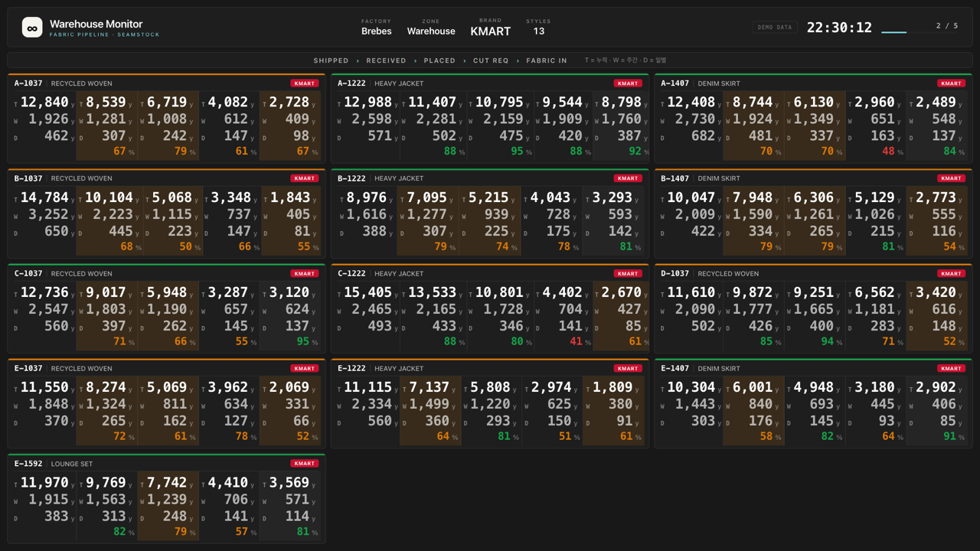Viewport: 980px width, 551px height.
Task: Click the KMART badge on A-1037 card
Action: pos(304,83)
